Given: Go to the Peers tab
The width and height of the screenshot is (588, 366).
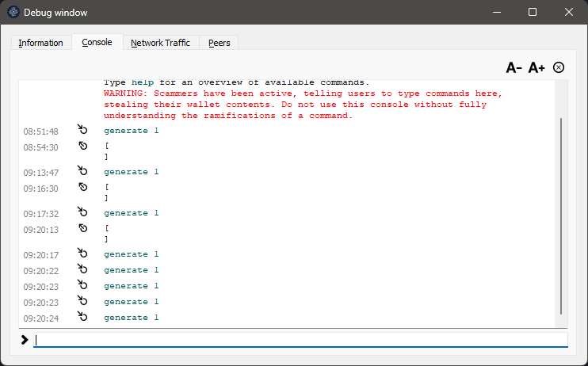Looking at the screenshot, I should click(x=220, y=43).
